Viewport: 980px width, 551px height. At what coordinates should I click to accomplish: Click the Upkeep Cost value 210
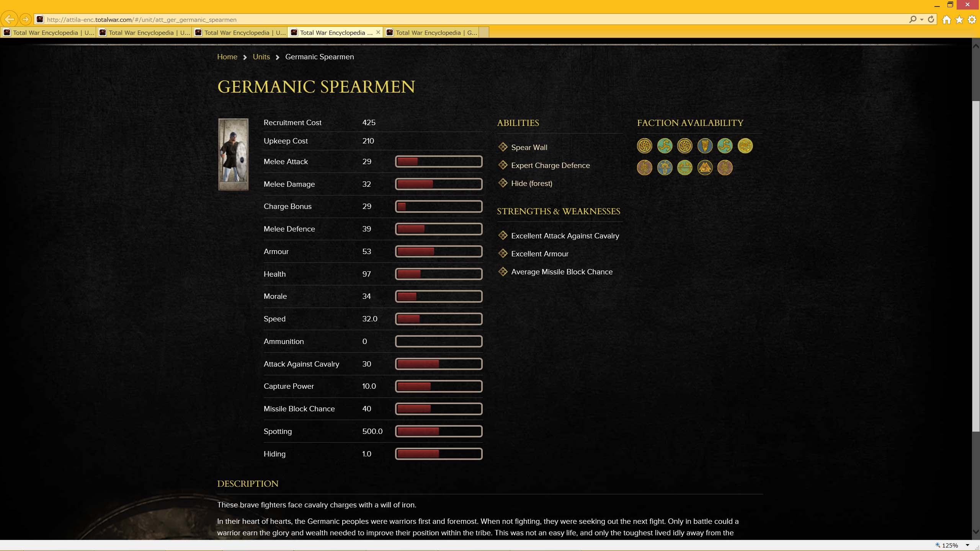pyautogui.click(x=368, y=141)
